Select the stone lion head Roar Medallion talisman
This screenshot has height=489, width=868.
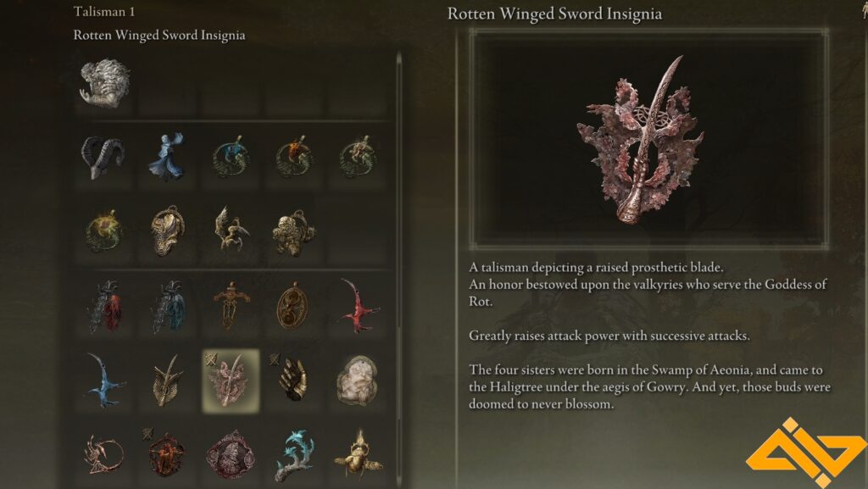pyautogui.click(x=104, y=84)
